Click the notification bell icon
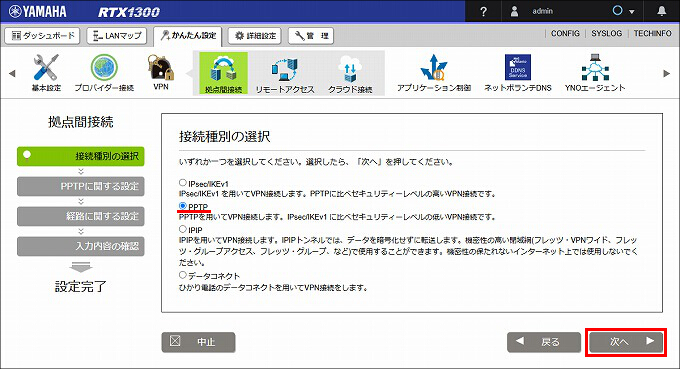The height and width of the screenshot is (369, 680). click(x=661, y=11)
